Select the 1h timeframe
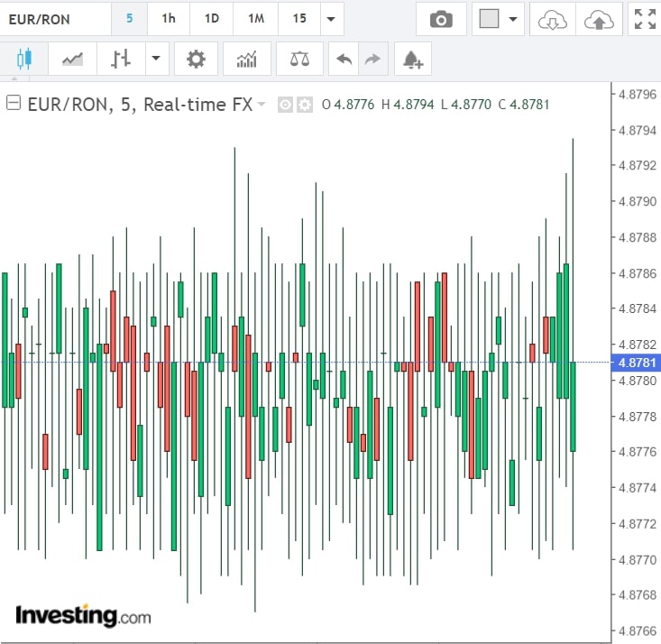This screenshot has width=661, height=644. pyautogui.click(x=169, y=19)
